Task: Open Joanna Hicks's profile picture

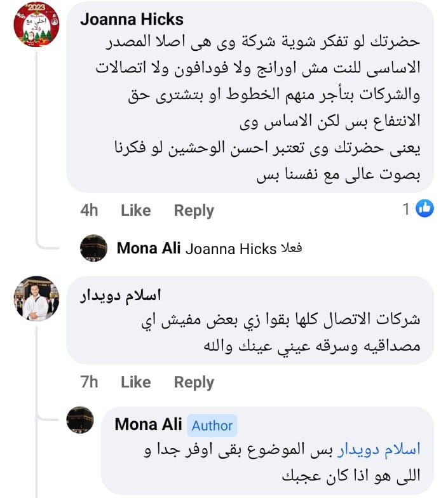Action: (x=36, y=24)
